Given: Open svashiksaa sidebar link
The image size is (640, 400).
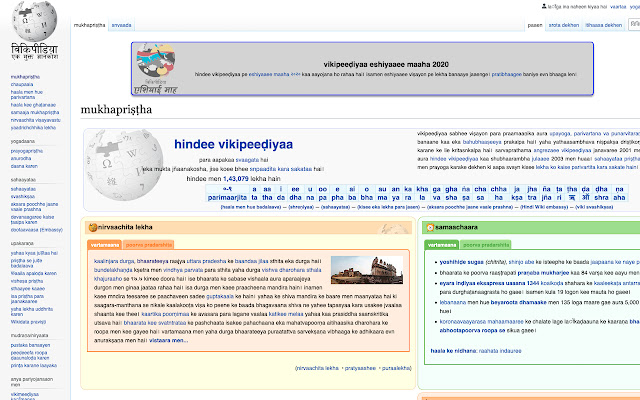Looking at the screenshot, I should tap(23, 196).
